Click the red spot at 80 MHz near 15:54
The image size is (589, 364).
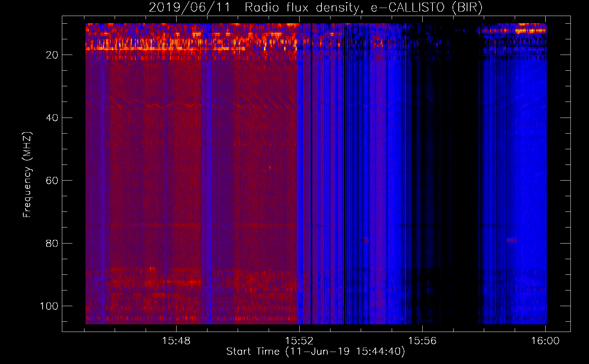366,240
